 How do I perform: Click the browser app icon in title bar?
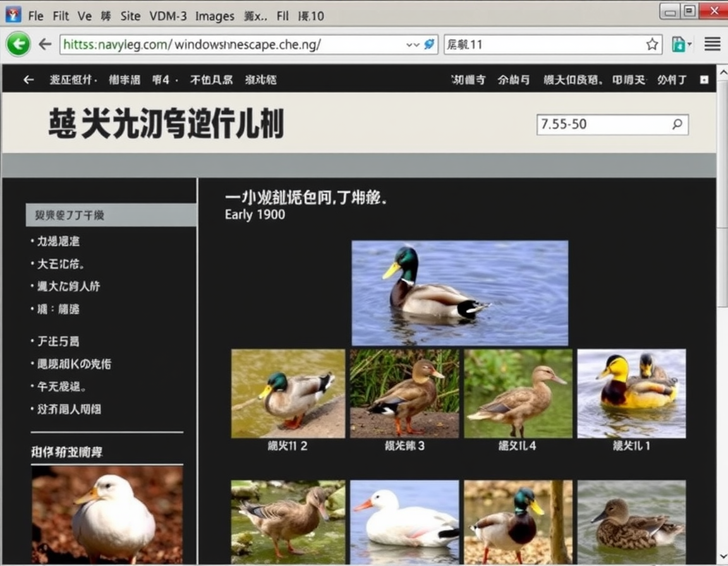click(13, 15)
